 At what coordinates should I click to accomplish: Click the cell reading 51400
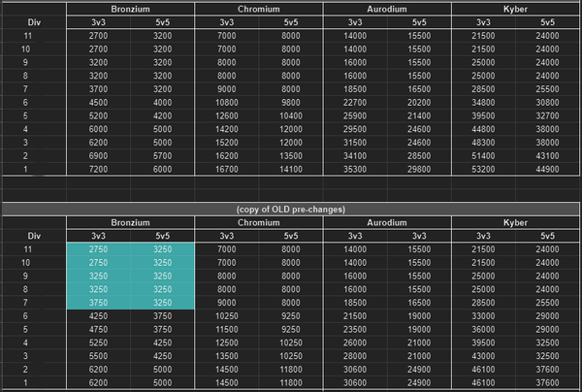pyautogui.click(x=484, y=156)
